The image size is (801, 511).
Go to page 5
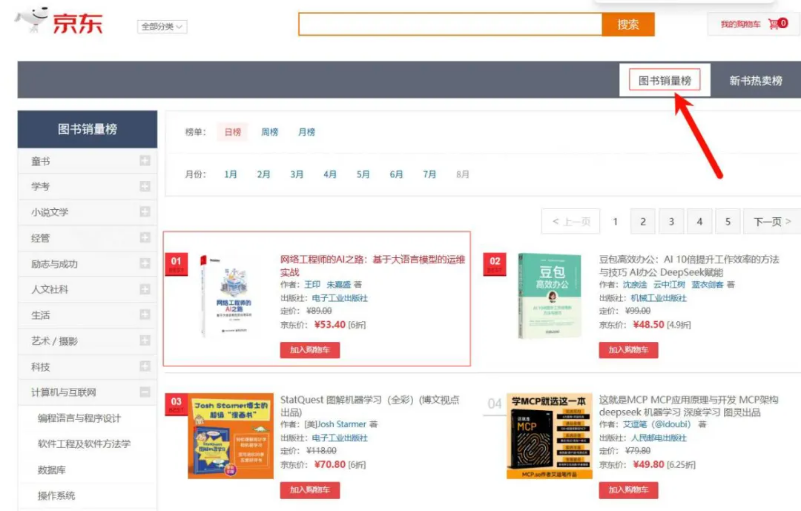pyautogui.click(x=727, y=221)
